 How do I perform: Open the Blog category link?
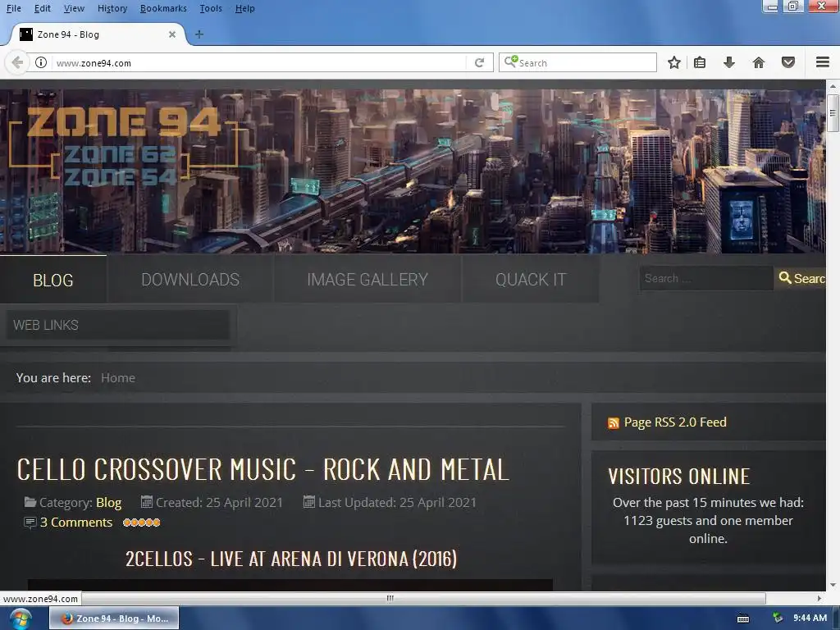109,503
